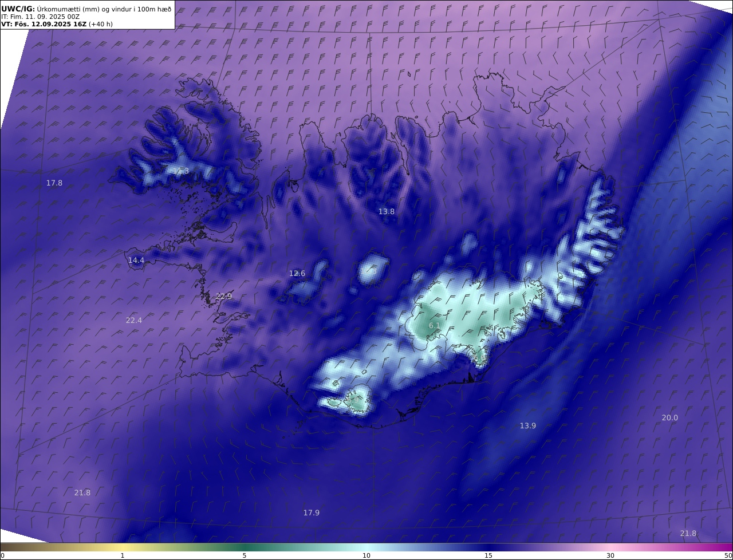Click colorbar tick label 5
Image resolution: width=733 pixels, height=560 pixels.
245,555
